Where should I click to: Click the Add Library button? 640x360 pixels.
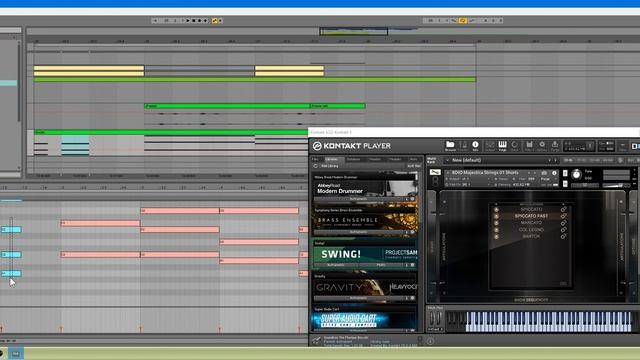click(329, 166)
